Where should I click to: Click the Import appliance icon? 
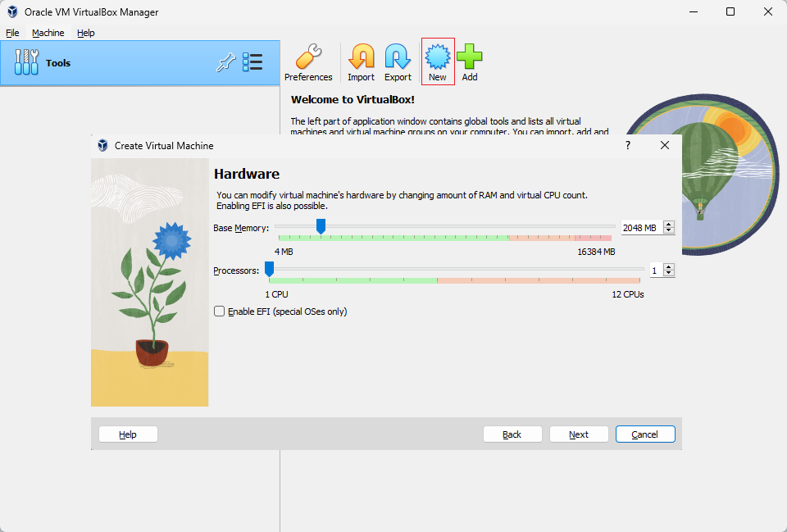[361, 57]
